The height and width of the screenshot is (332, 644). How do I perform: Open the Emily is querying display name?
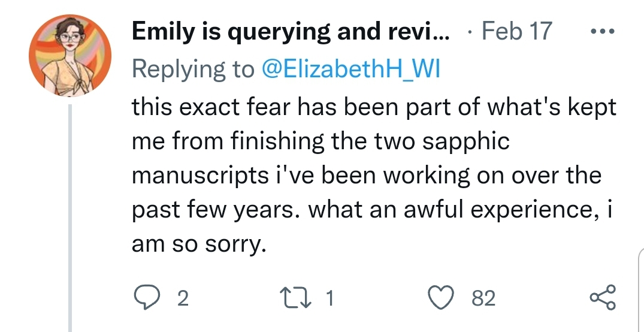pyautogui.click(x=291, y=32)
